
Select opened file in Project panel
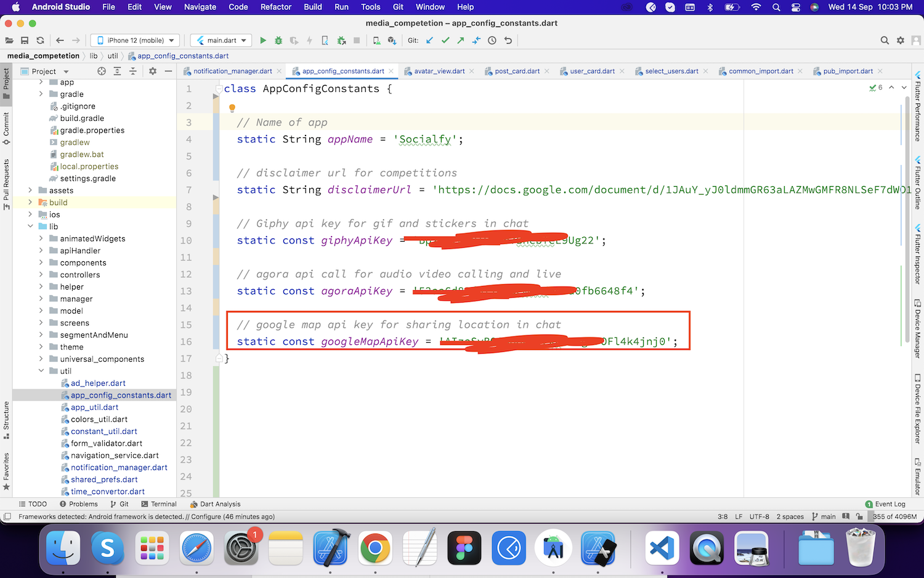[102, 71]
